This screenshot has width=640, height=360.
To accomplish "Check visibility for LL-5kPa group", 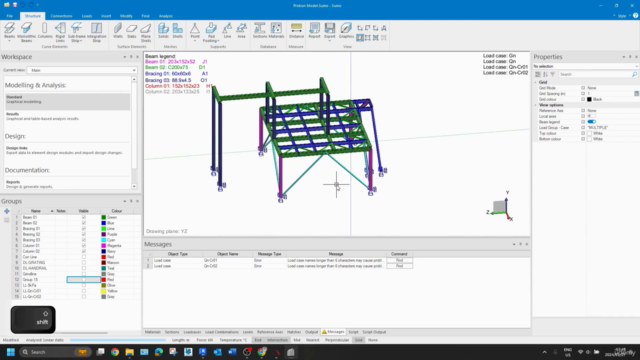I will pos(84,285).
